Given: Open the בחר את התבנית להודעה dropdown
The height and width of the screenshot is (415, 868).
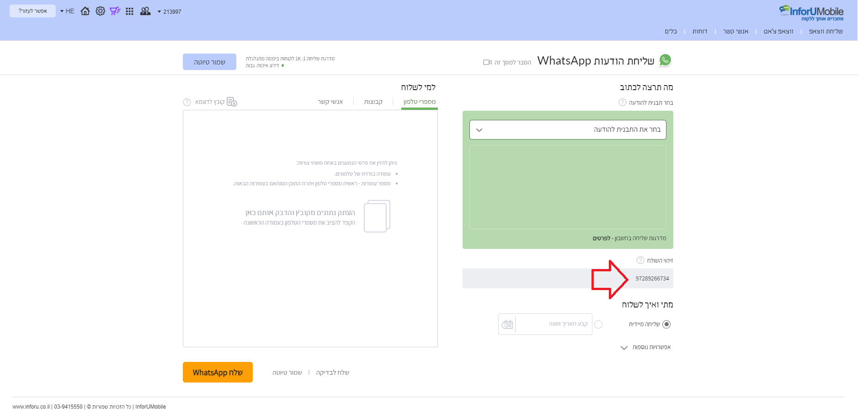Looking at the screenshot, I should [568, 129].
